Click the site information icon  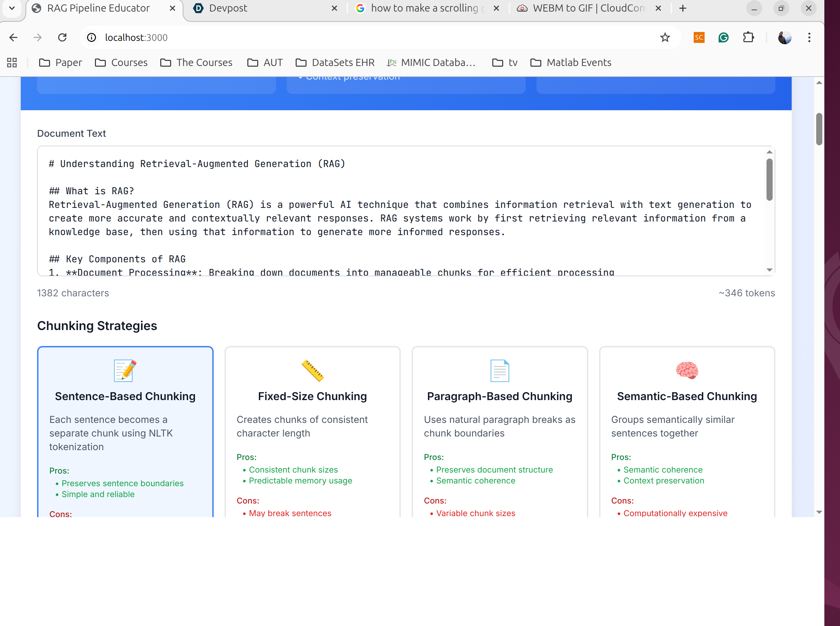92,37
